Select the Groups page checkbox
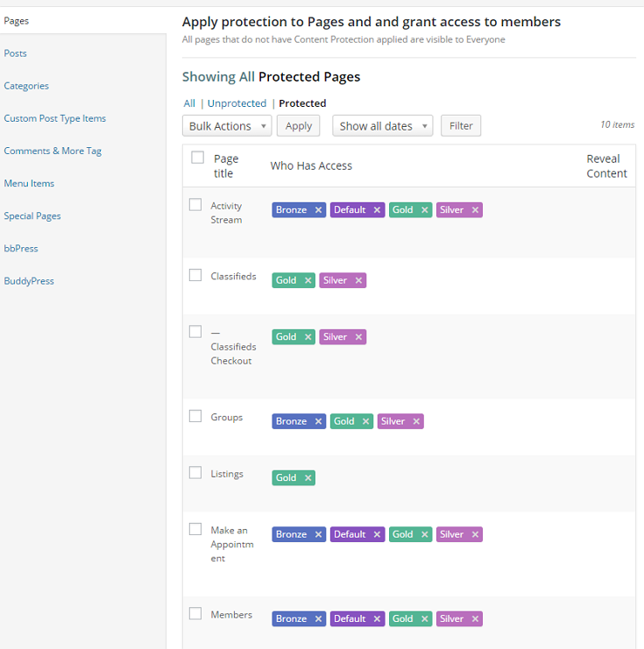The height and width of the screenshot is (649, 644). point(195,416)
